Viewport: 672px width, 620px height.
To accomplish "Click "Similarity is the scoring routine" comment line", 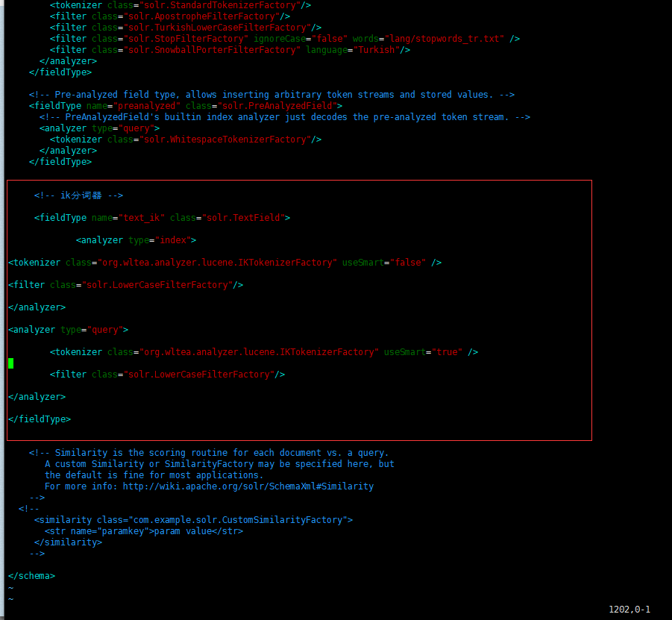I will click(209, 453).
